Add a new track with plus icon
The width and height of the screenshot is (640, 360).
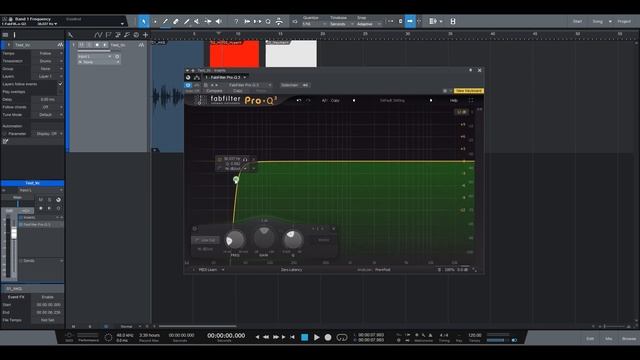[145, 35]
